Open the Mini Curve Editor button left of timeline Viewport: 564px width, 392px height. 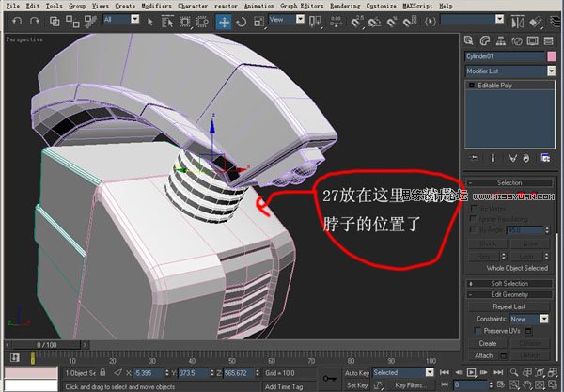point(14,357)
